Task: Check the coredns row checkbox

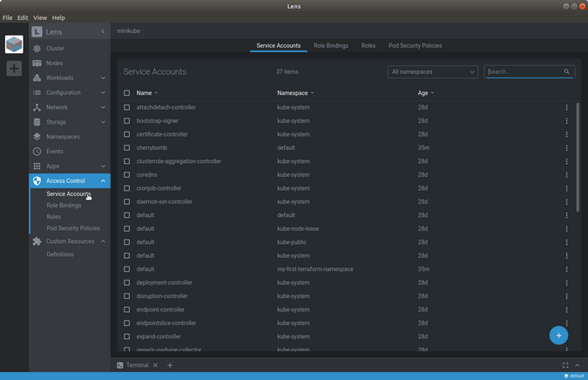Action: [x=126, y=175]
